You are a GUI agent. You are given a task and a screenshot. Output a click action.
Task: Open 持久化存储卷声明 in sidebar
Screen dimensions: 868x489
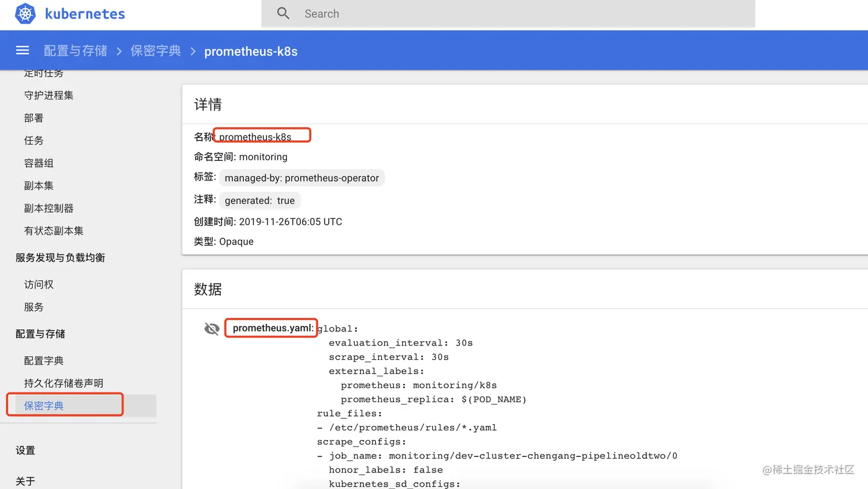pos(64,383)
